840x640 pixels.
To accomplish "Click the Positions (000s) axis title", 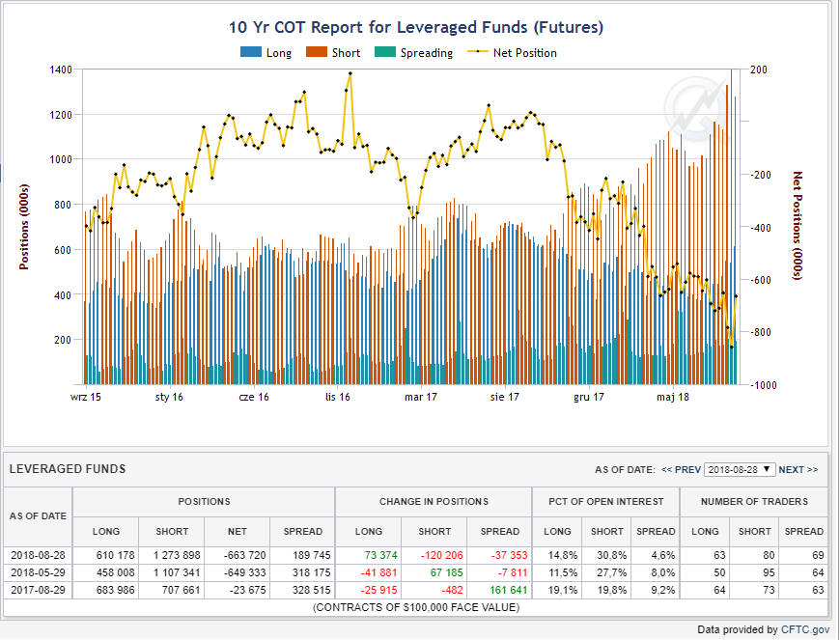I will [23, 227].
